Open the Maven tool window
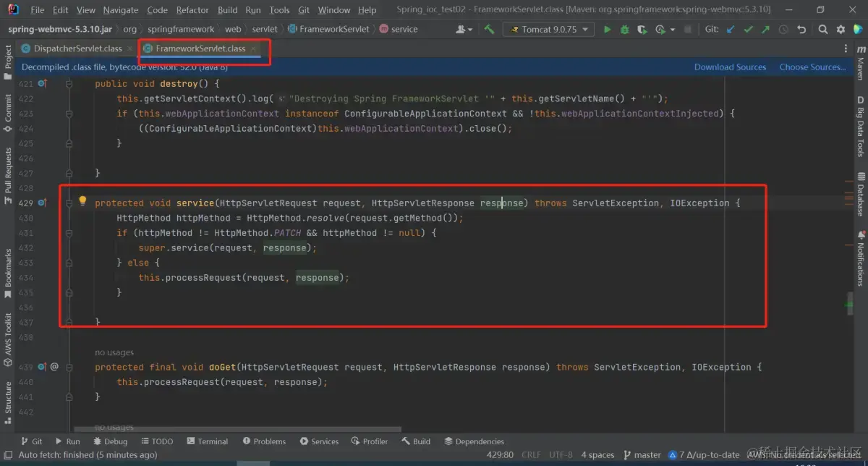 861,62
